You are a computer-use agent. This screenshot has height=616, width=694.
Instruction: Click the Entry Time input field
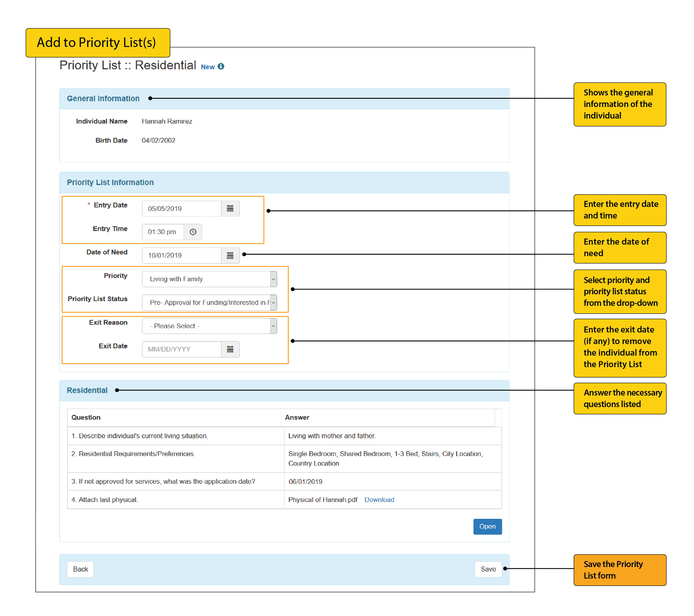[163, 232]
